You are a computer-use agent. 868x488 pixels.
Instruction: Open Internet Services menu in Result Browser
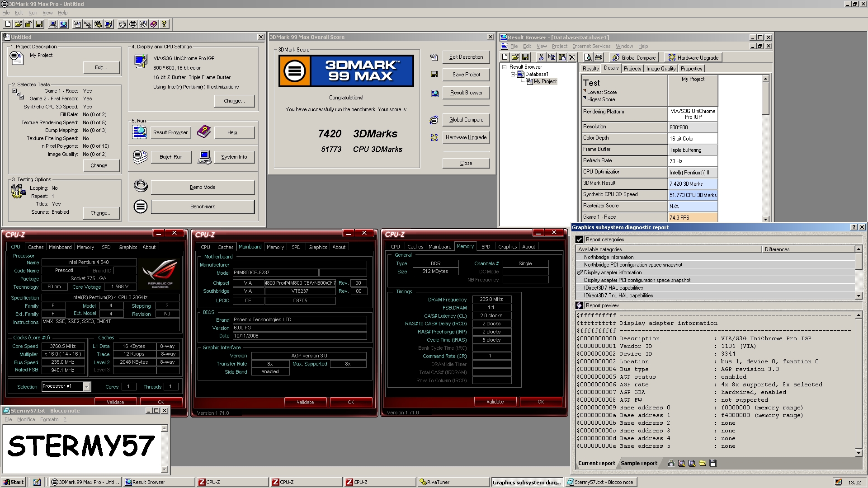coord(591,46)
